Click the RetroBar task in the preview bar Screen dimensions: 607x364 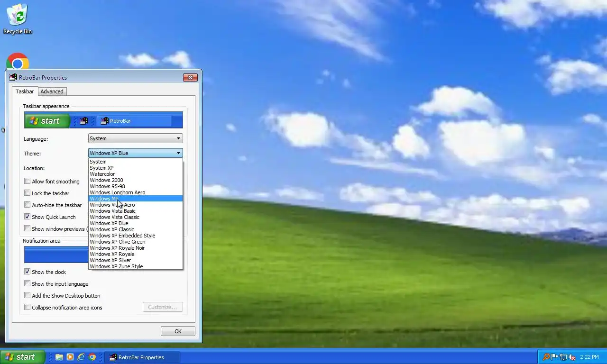pos(134,121)
